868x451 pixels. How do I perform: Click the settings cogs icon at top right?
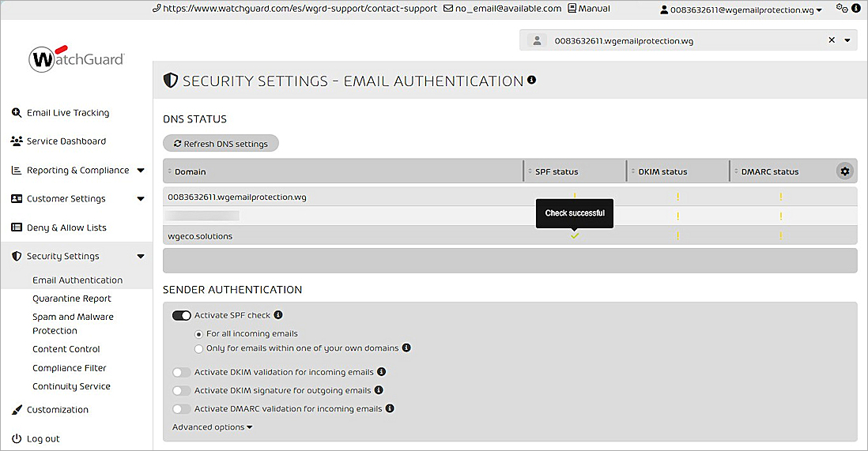click(841, 9)
